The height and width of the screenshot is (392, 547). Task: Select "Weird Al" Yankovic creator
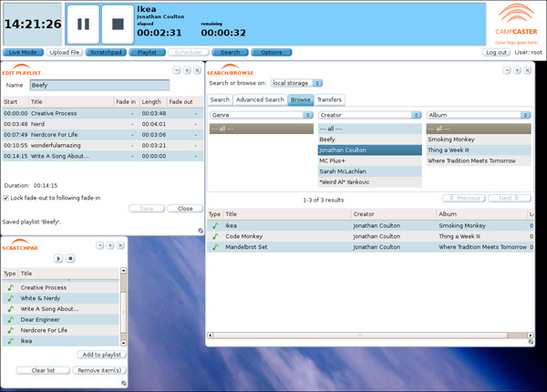coord(370,182)
